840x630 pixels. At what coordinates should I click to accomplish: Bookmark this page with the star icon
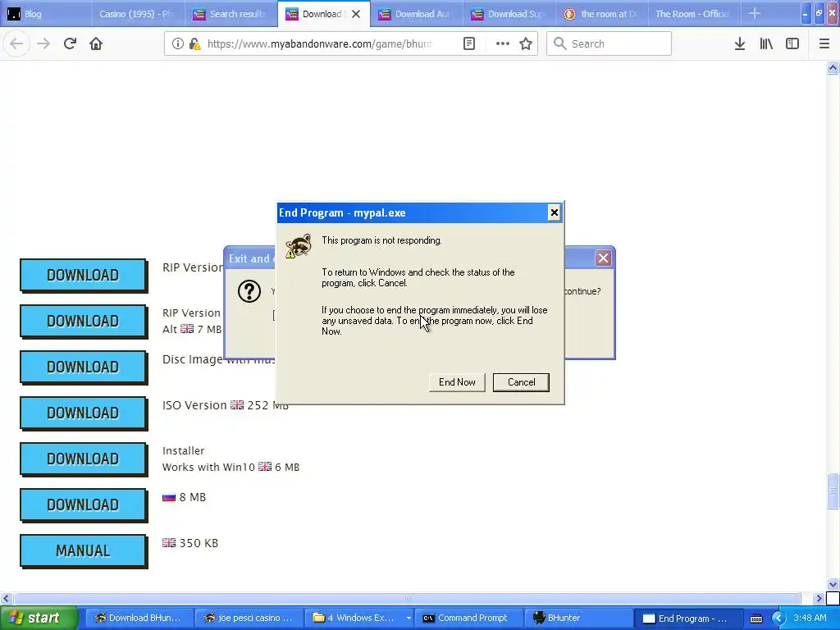point(526,43)
